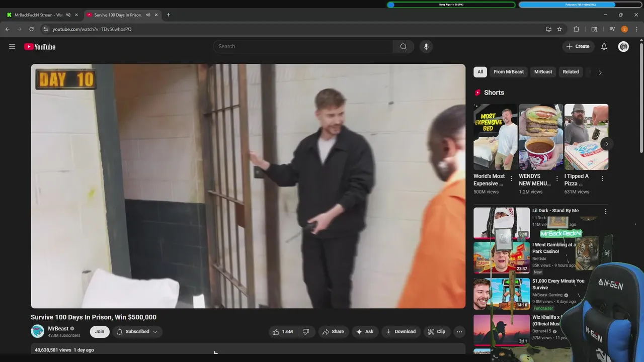Open YouTube account avatar menu
Image resolution: width=644 pixels, height=362 pixels.
pos(623,46)
